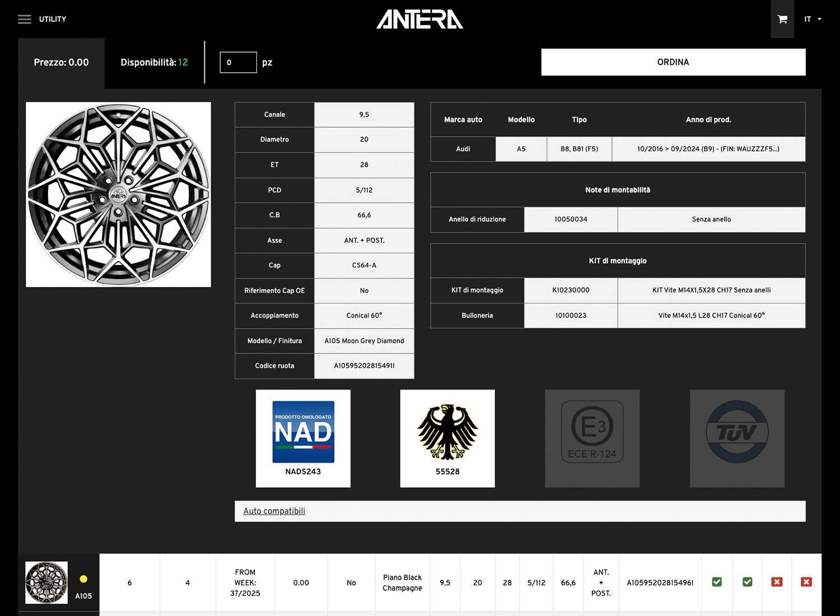Click the ORDINA button
This screenshot has width=840, height=616.
pyautogui.click(x=673, y=62)
